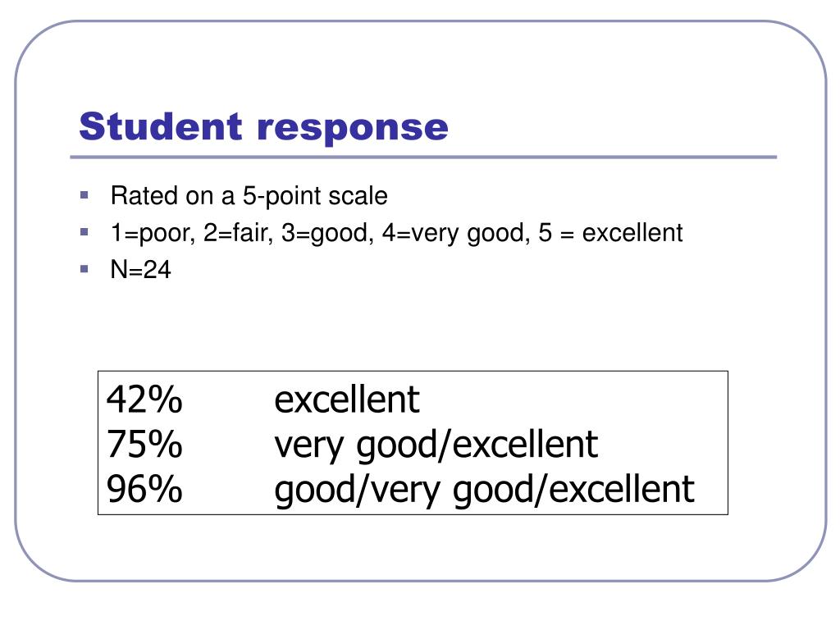Select the second square bullet marker
Screen dimensions: 840x630
point(84,232)
